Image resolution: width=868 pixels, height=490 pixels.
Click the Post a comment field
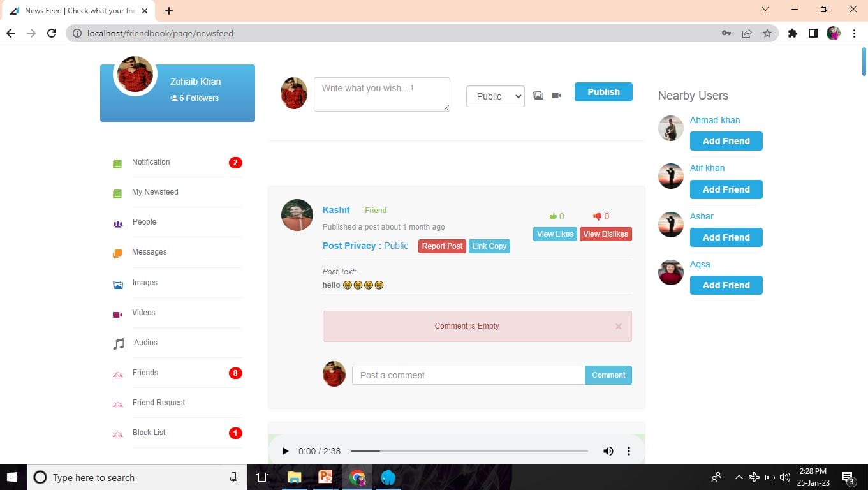point(468,375)
